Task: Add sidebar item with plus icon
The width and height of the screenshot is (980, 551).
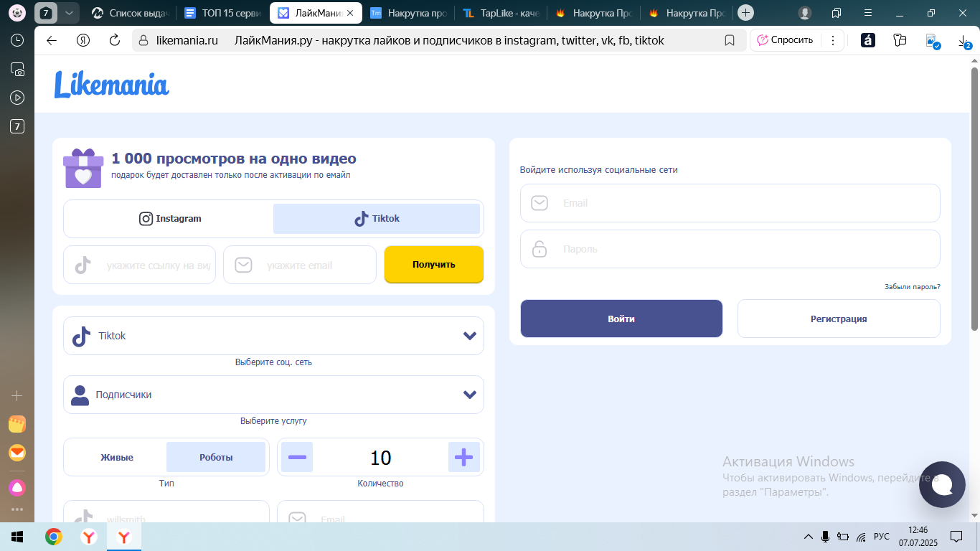Action: (x=17, y=395)
